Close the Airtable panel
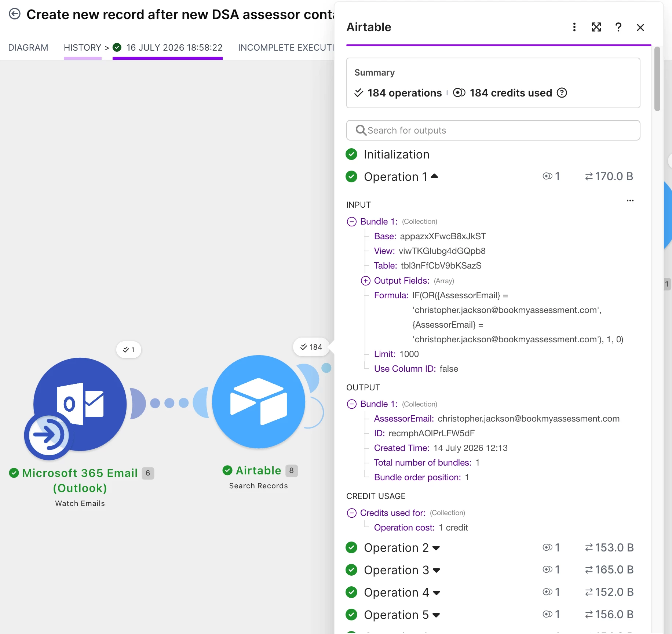 [640, 28]
